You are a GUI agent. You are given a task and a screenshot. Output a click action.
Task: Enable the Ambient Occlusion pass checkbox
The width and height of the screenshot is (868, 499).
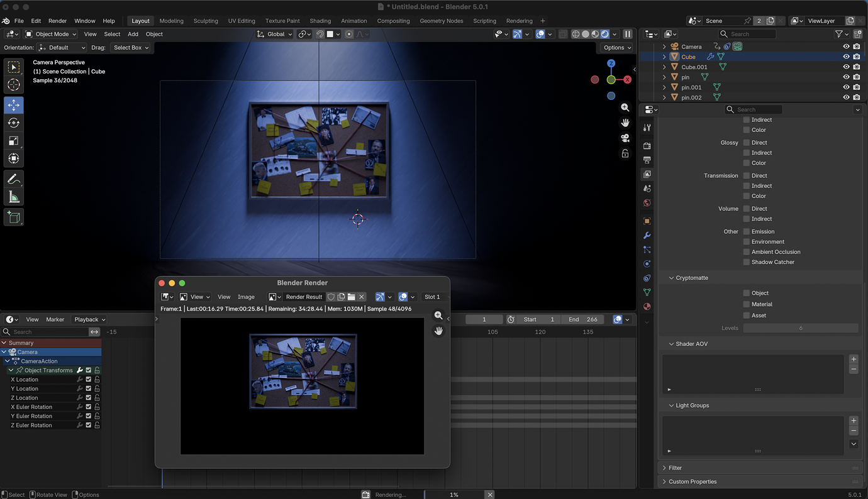[x=747, y=252]
